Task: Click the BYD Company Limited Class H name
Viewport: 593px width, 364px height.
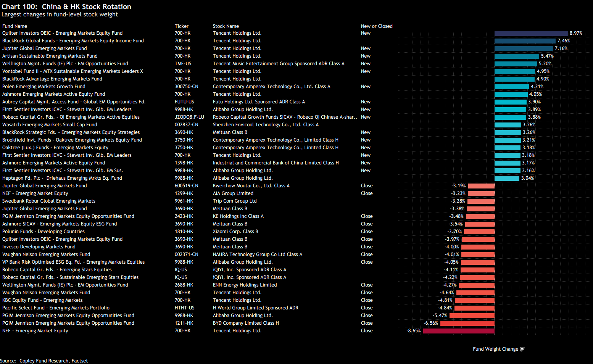Action: [x=246, y=323]
